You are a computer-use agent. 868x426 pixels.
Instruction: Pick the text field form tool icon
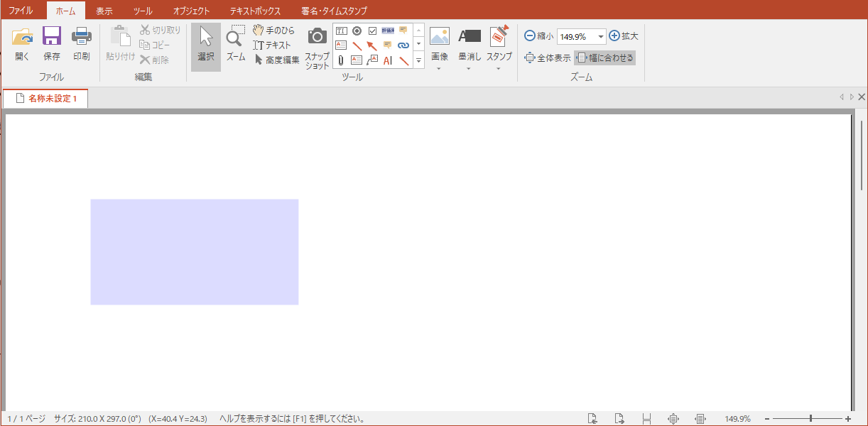pyautogui.click(x=341, y=31)
